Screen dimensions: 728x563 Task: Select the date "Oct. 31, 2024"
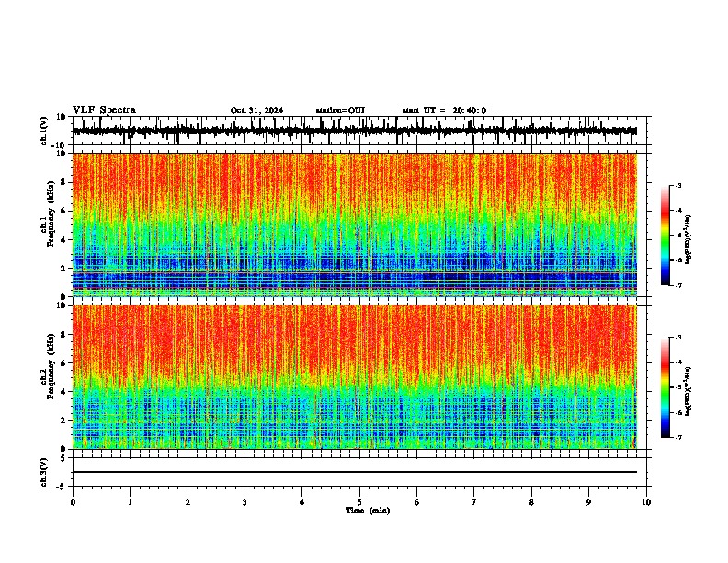[256, 110]
